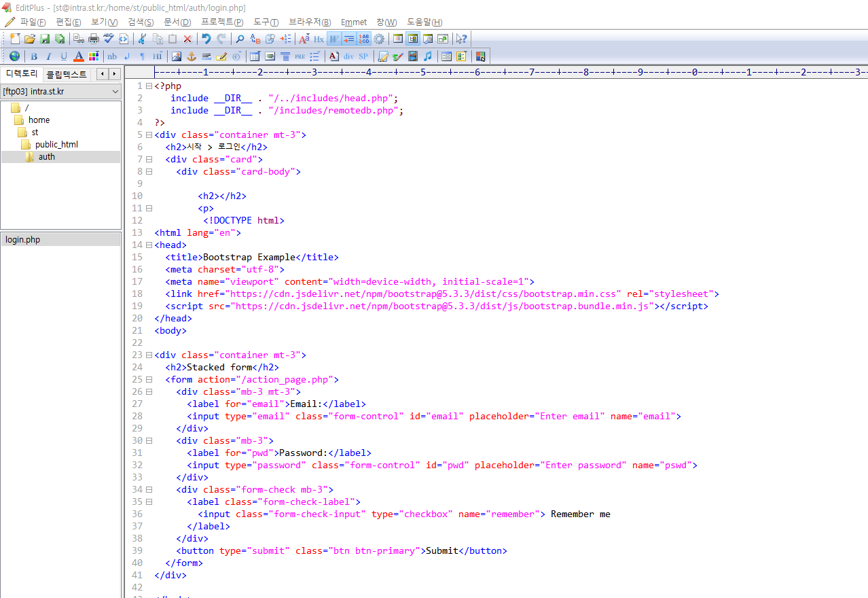The image size is (868, 598).
Task: Toggle the Hx hex viewer button
Action: click(x=319, y=39)
